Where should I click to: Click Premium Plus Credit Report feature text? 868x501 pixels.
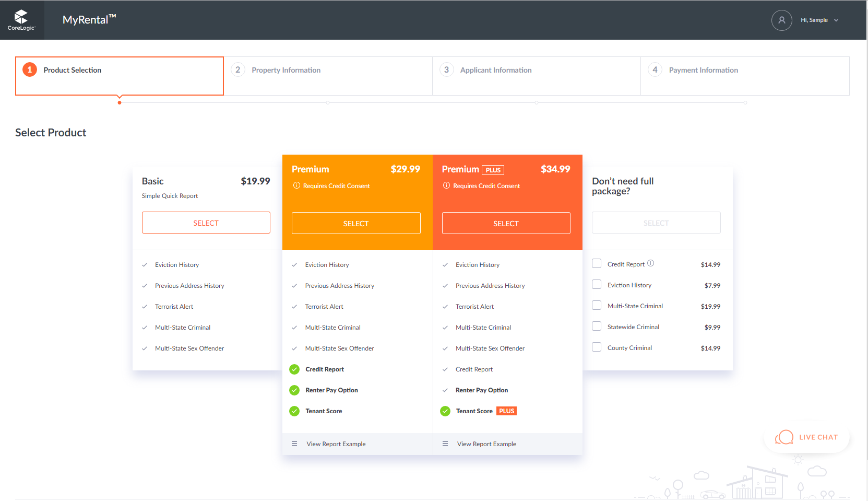pos(474,369)
